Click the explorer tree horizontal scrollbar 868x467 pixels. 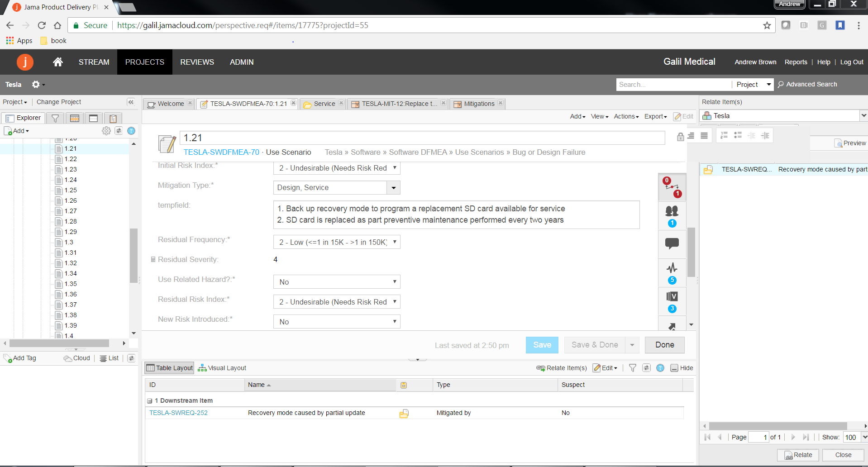coord(59,343)
